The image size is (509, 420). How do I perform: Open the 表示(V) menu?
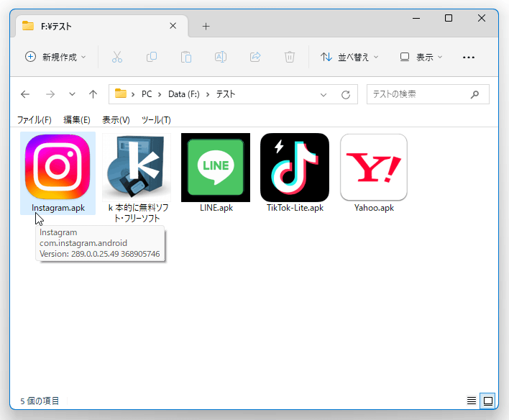point(116,120)
